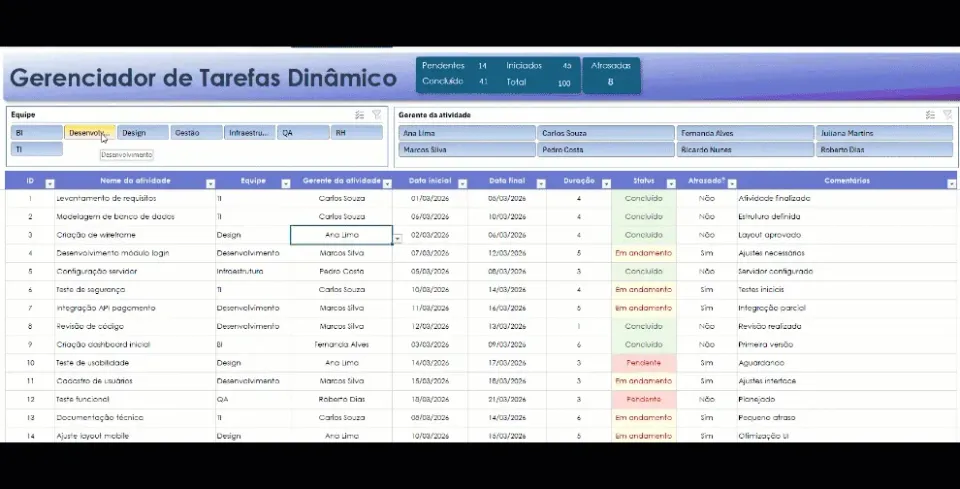Select Ana Lima in manager slicer
The height and width of the screenshot is (489, 960).
(467, 133)
